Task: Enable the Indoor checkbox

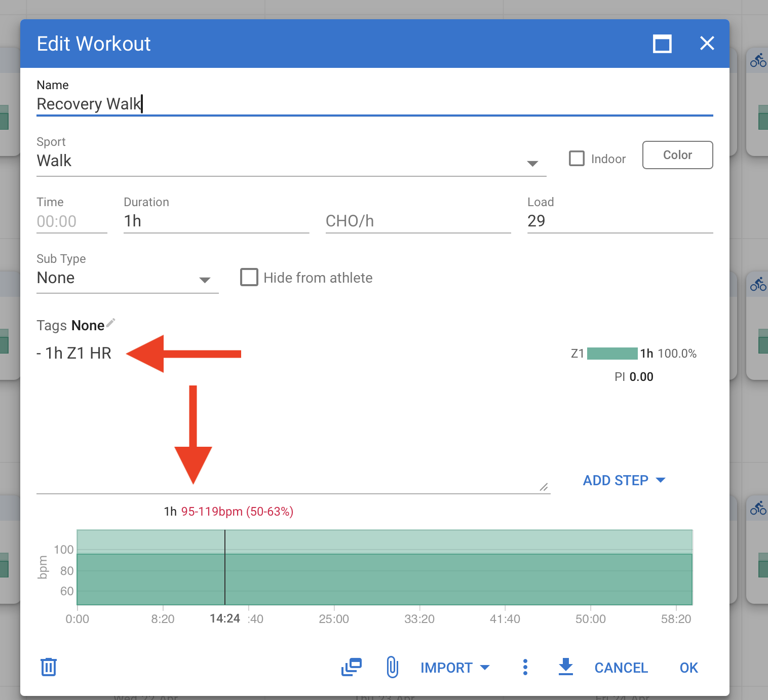Action: pyautogui.click(x=577, y=159)
